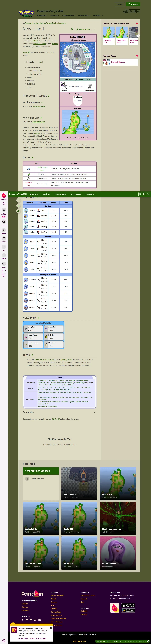This screenshot has height=644, width=151.
Task: Click Here To Take The Survey link
Action: (x=32, y=639)
